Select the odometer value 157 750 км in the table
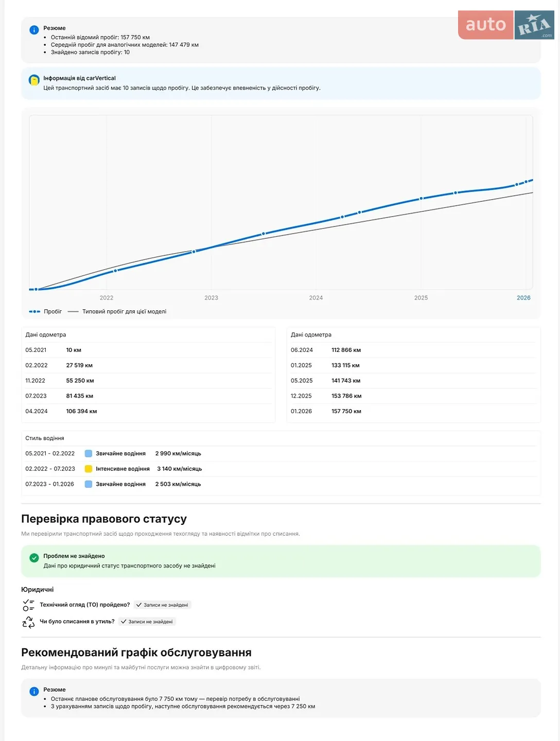560x741 pixels. point(346,412)
